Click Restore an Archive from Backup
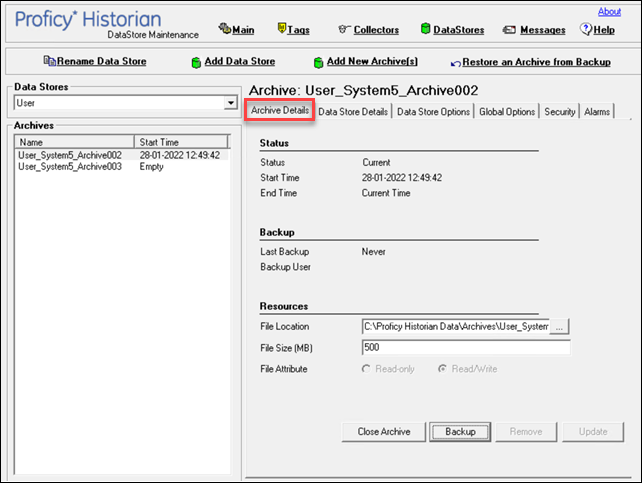Image resolution: width=642 pixels, height=483 pixels. pyautogui.click(x=536, y=62)
